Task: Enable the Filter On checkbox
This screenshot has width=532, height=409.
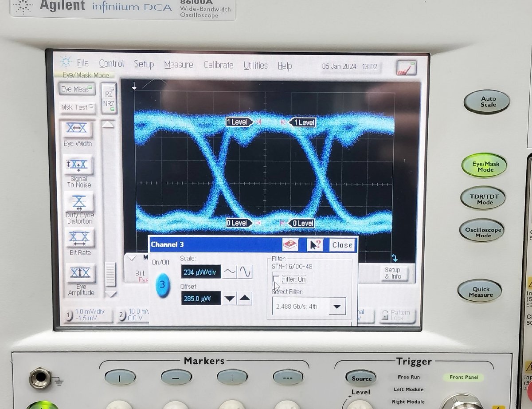Action: coord(276,279)
